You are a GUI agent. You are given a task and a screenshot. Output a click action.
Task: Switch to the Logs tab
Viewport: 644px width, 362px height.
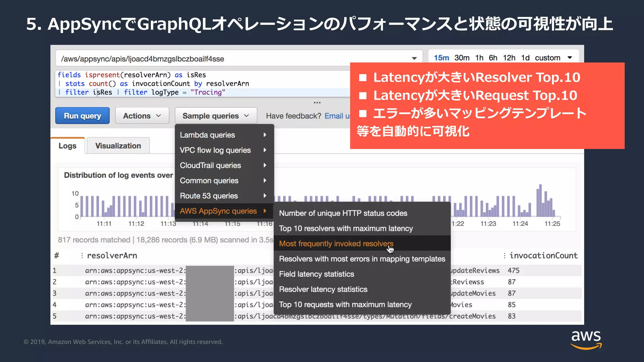tap(68, 146)
